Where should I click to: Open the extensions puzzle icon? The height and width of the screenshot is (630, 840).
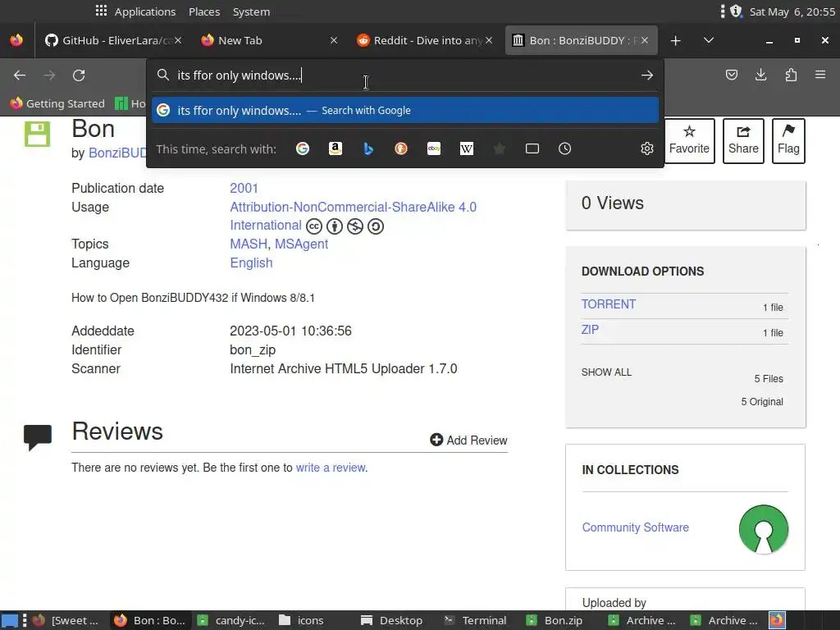tap(791, 75)
